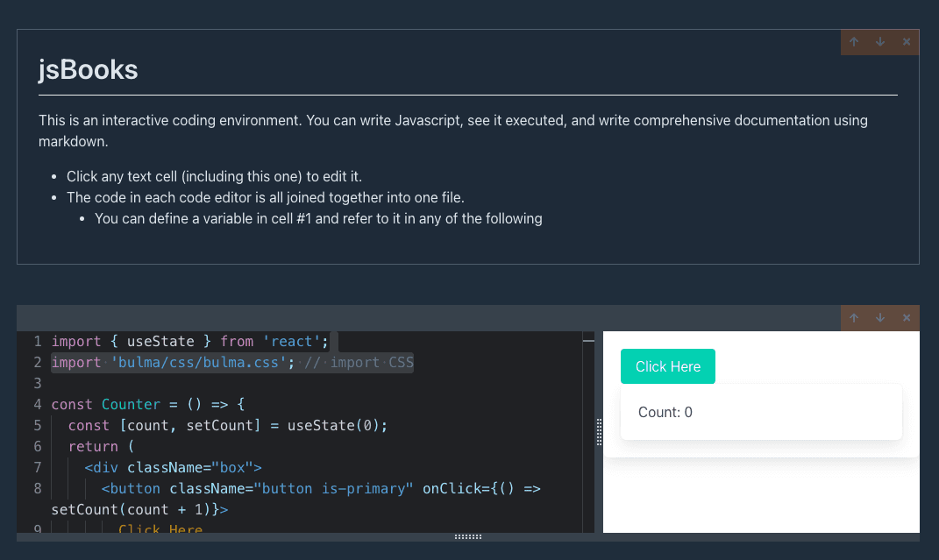Click the jsBooks heading to edit the text cell
939x560 pixels.
[x=88, y=70]
